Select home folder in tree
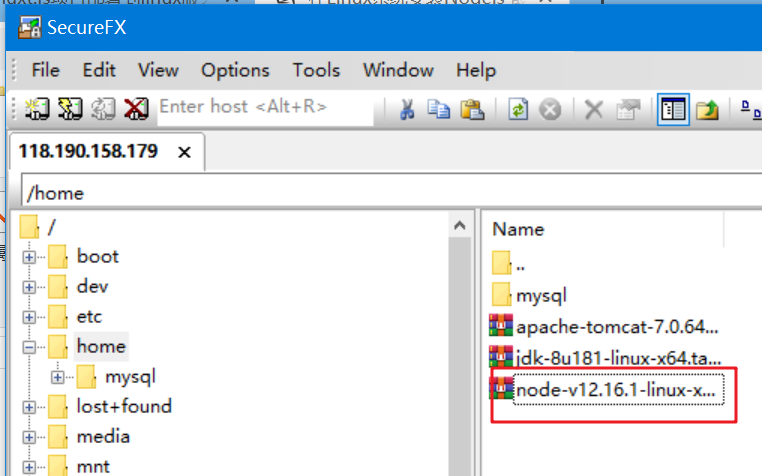Image resolution: width=762 pixels, height=476 pixels. [101, 346]
